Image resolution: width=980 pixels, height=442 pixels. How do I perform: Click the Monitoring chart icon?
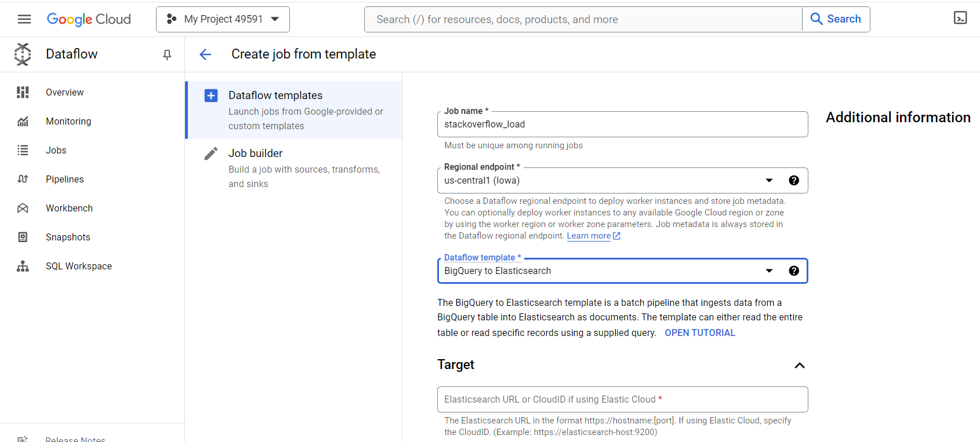23,121
